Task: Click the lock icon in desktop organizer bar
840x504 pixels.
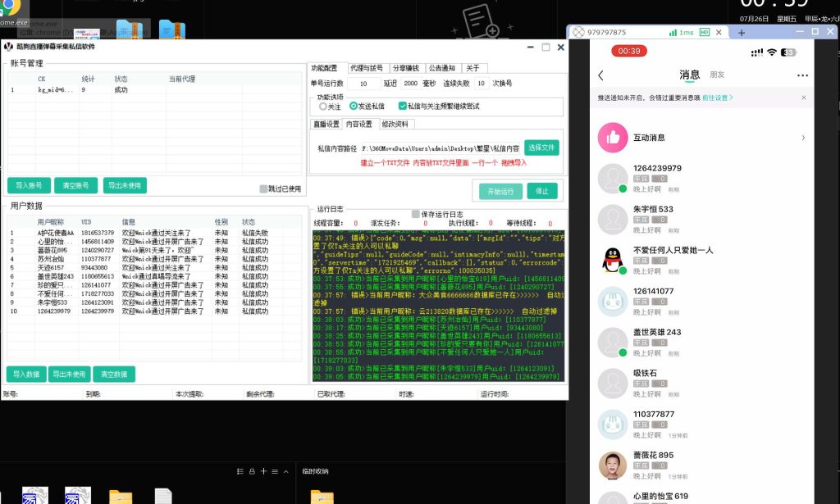Action: (251, 471)
